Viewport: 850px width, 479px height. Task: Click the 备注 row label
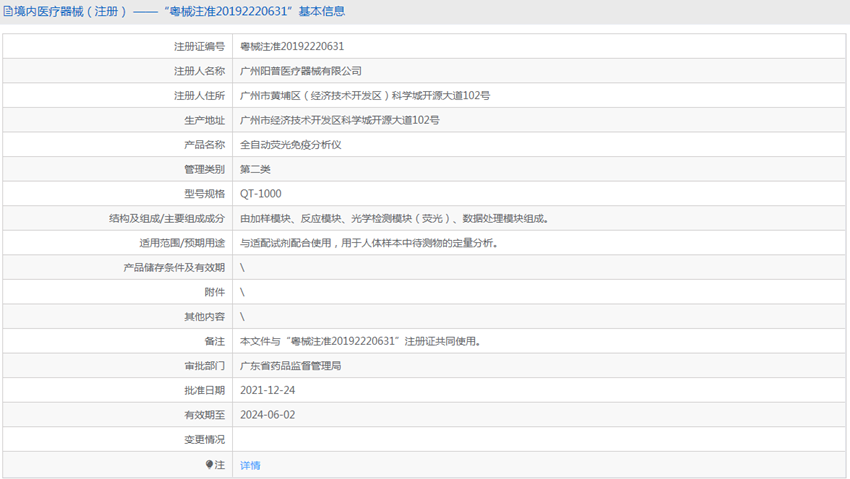click(x=214, y=341)
